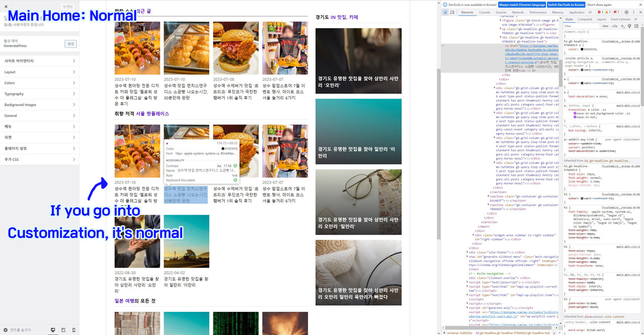The height and width of the screenshot is (335, 644).
Task: Expand the Colors customizer section
Action: (x=39, y=83)
